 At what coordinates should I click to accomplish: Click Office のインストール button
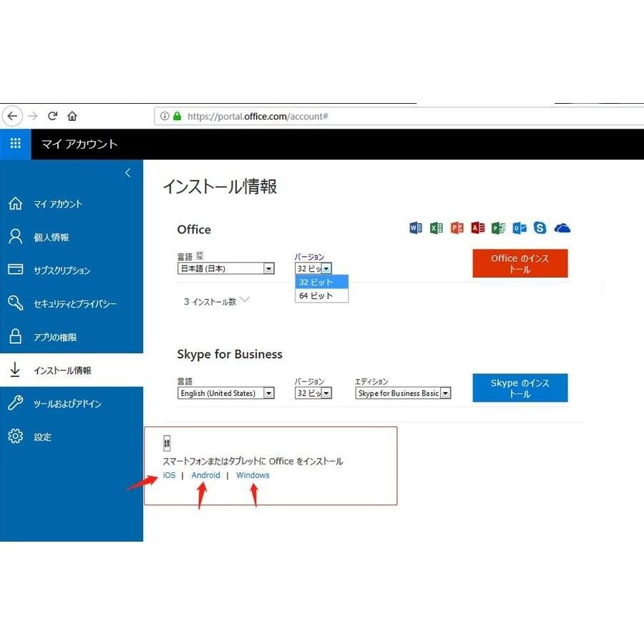519,263
